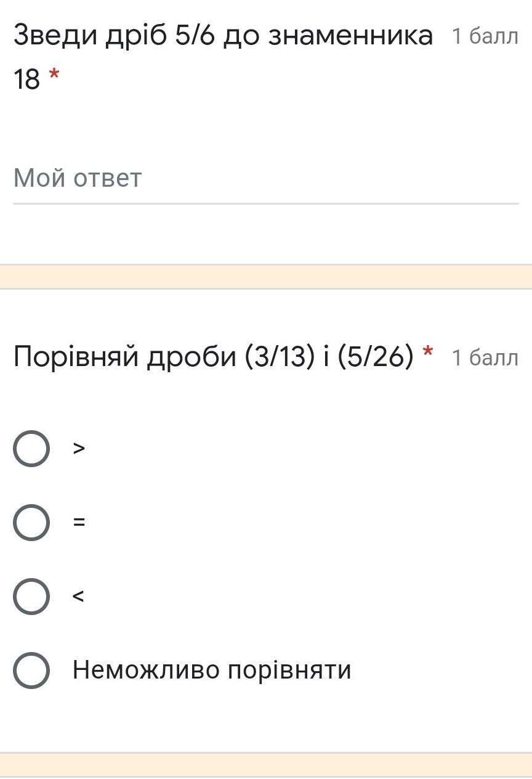Select the ">" radio button

(31, 449)
